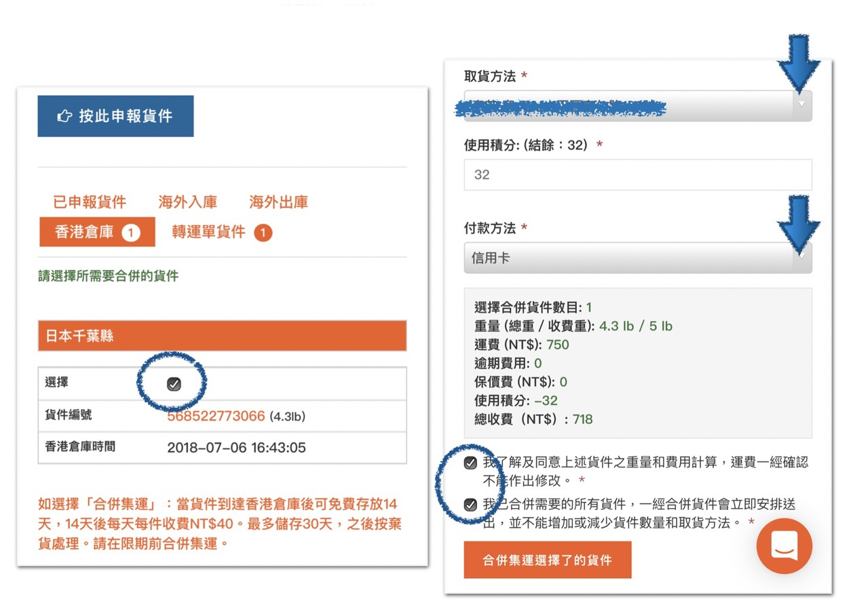Click the 使用積分 input field
Screen dimensions: 851x616
coord(637,175)
